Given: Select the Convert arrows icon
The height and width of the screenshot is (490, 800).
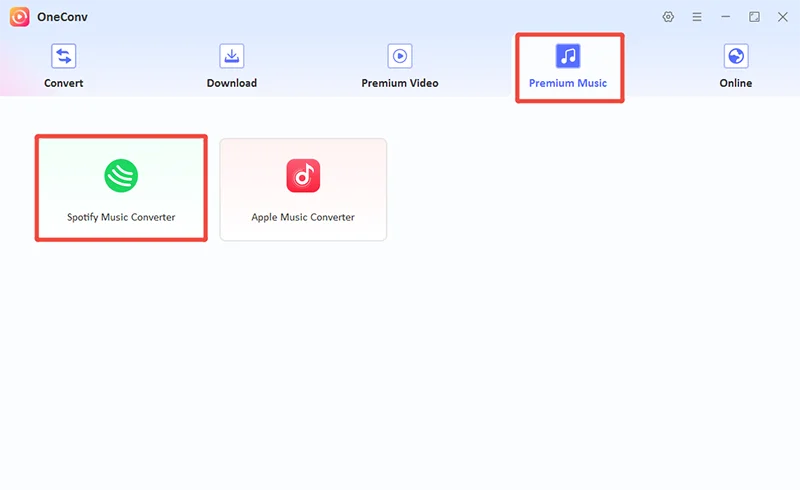Looking at the screenshot, I should tap(64, 56).
